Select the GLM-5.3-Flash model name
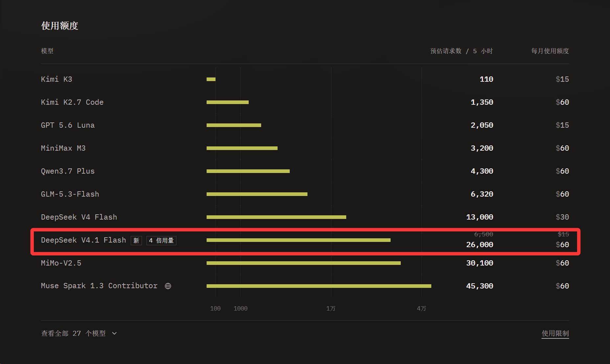The width and height of the screenshot is (610, 364). (70, 194)
